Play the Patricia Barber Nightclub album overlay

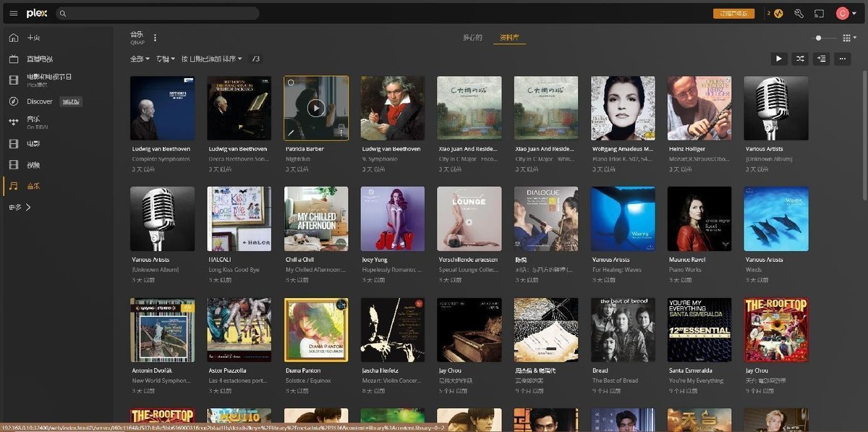point(315,108)
